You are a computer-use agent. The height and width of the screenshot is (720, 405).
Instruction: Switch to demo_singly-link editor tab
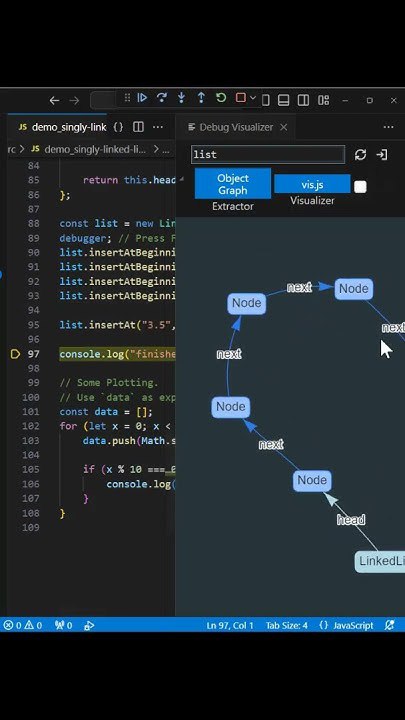pyautogui.click(x=62, y=127)
